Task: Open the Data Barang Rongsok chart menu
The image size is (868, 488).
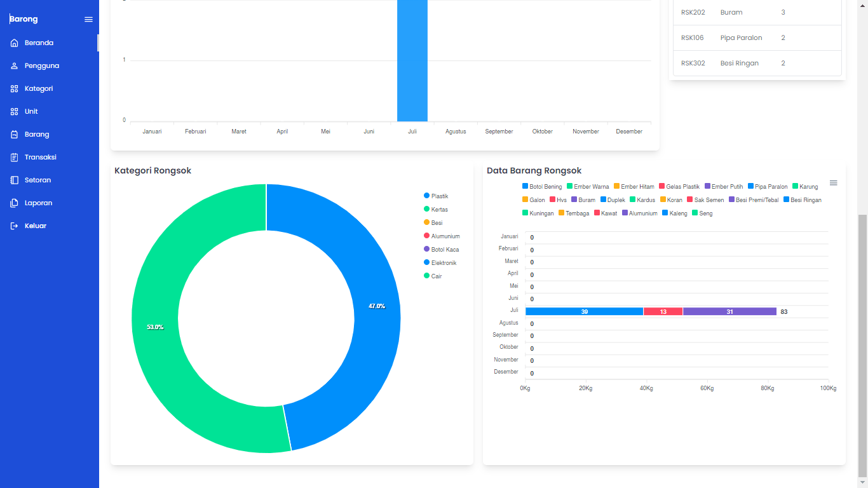Action: coord(833,183)
